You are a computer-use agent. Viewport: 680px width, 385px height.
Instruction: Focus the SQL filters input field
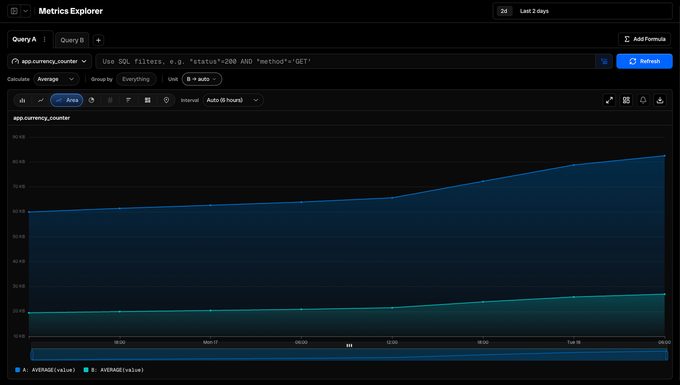pyautogui.click(x=345, y=61)
